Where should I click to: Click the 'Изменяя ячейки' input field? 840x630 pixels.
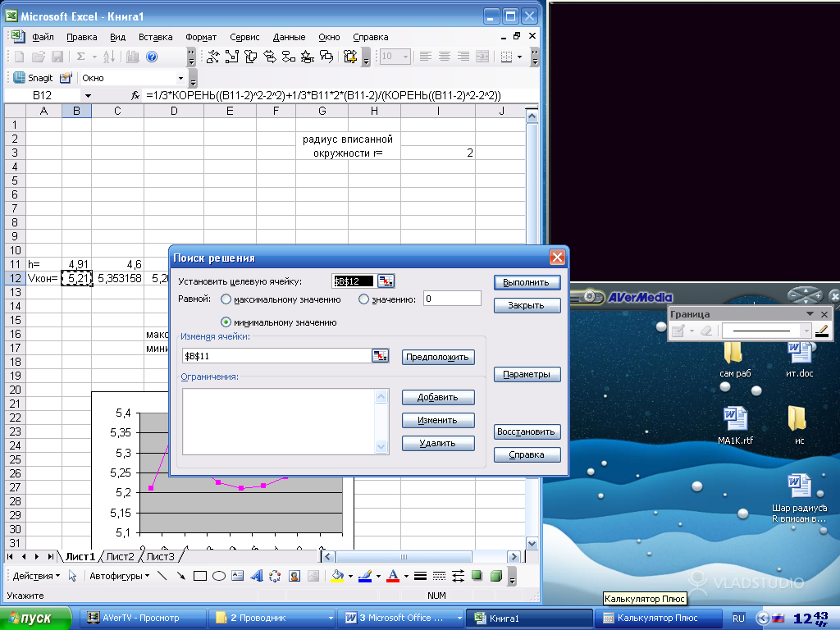276,356
